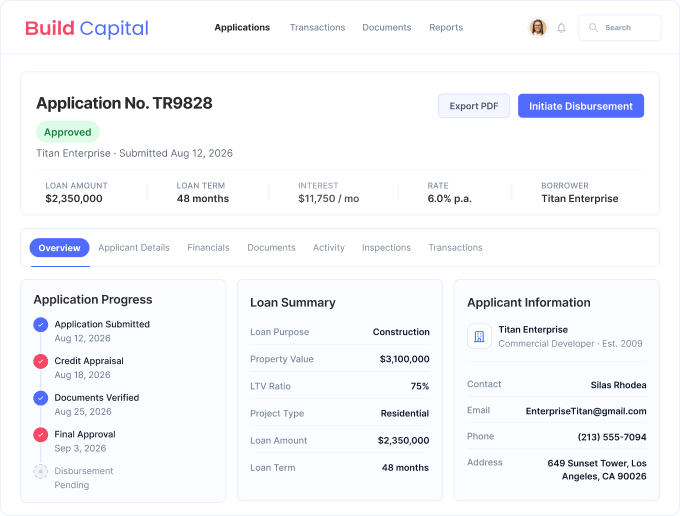Click the $2,350,000 header loan amount

pos(74,199)
